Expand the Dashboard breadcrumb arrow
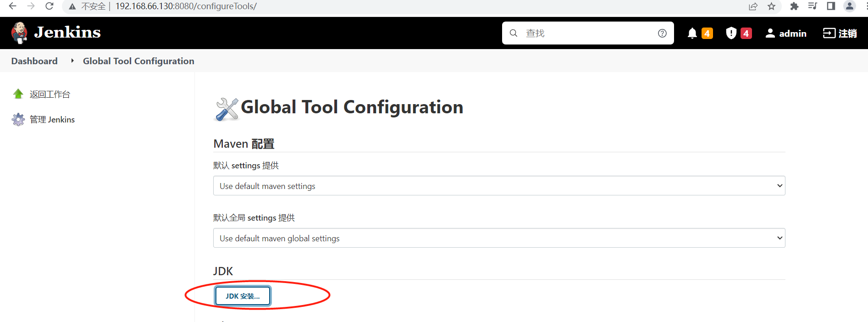The image size is (868, 322). coord(72,61)
